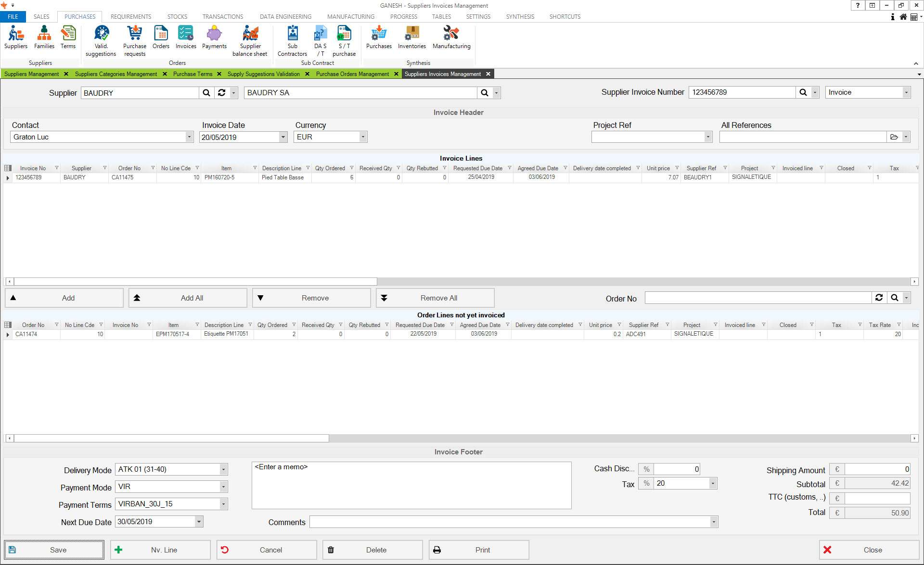This screenshot has width=924, height=565.
Task: Open the Payment Terms dropdown
Action: [x=223, y=504]
